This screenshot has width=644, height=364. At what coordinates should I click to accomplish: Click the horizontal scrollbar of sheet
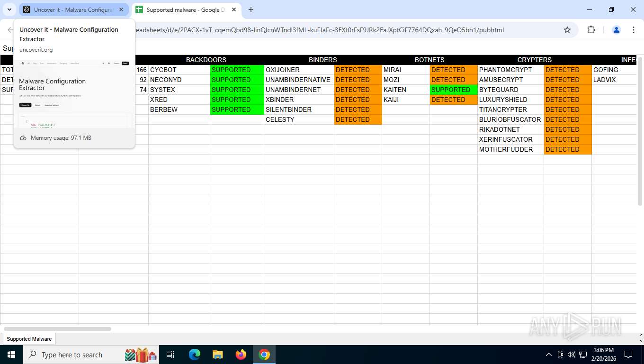[x=57, y=329]
